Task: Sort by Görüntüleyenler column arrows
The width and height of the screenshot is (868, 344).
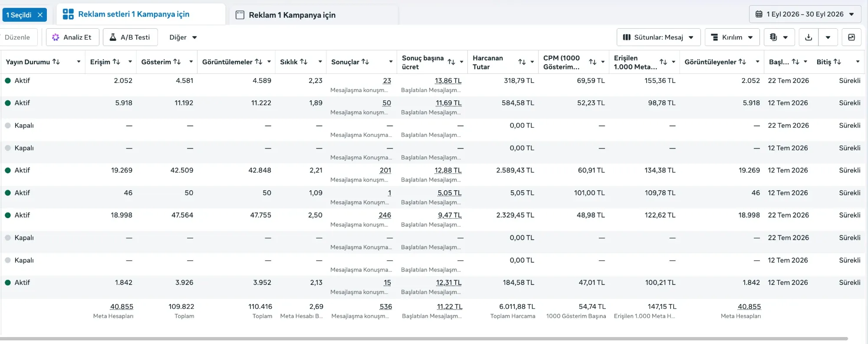Action: pyautogui.click(x=742, y=62)
